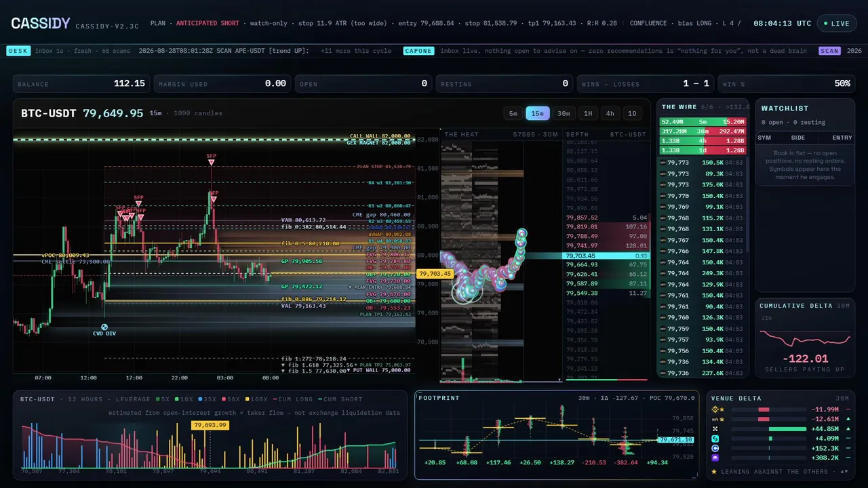Click the 79,857.52 ask row in depth
This screenshot has width=868, height=488.
pyautogui.click(x=606, y=218)
